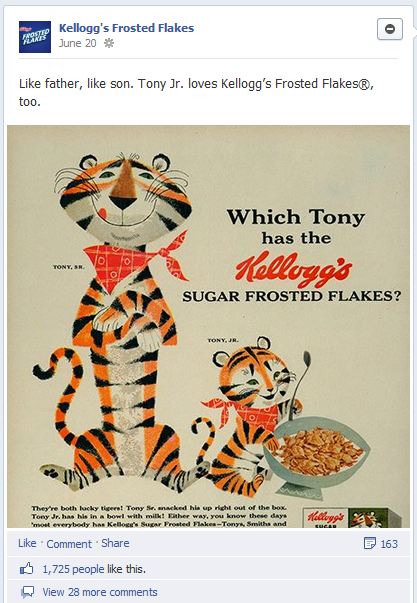
Task: Click the hide post minus button
Action: 390,29
